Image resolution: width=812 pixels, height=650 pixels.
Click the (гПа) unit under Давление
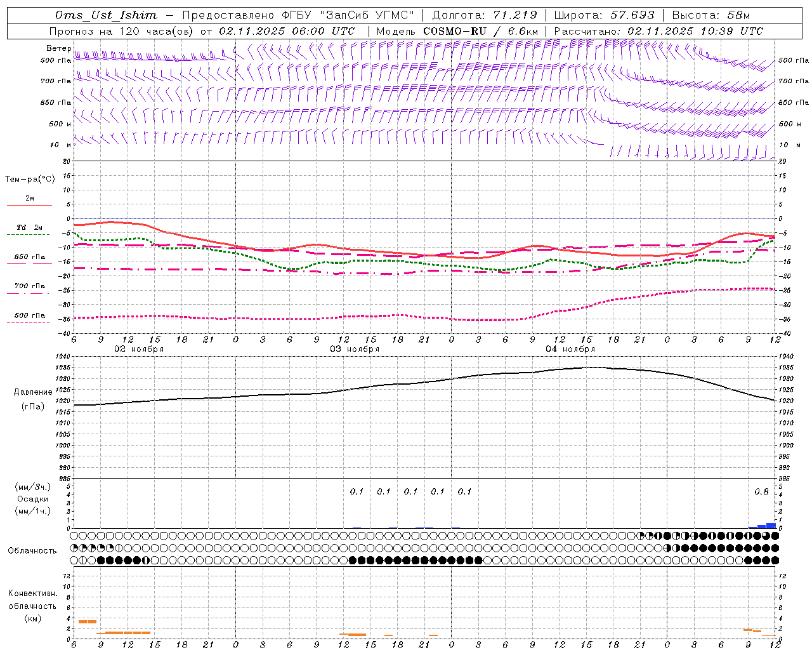click(x=33, y=407)
